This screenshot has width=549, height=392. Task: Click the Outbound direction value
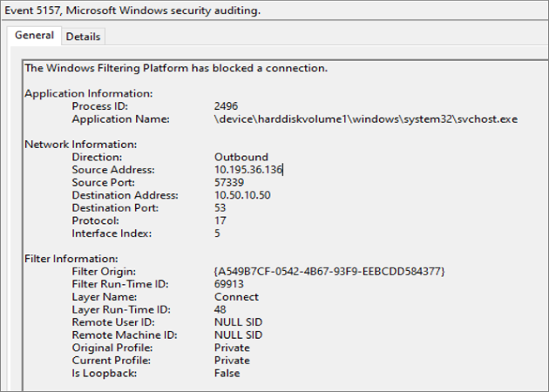tap(241, 157)
